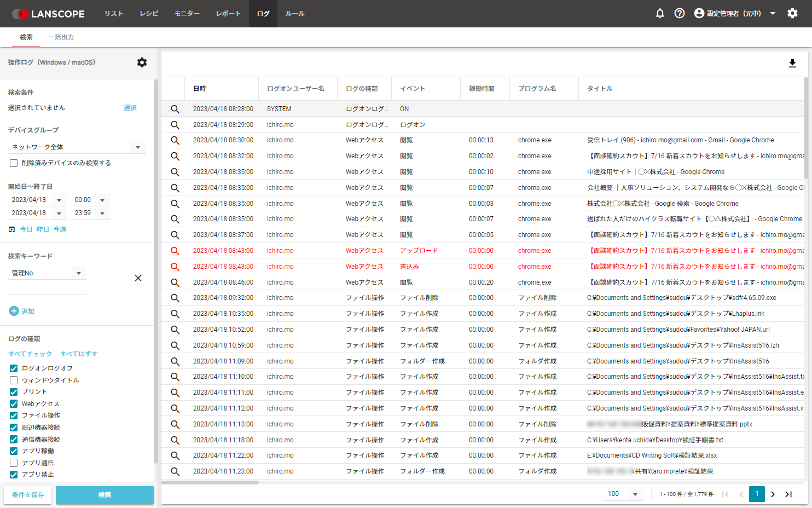This screenshot has width=812, height=508.
Task: Enable 削除済みデバイスのみ検索する checkbox
Action: 14,163
